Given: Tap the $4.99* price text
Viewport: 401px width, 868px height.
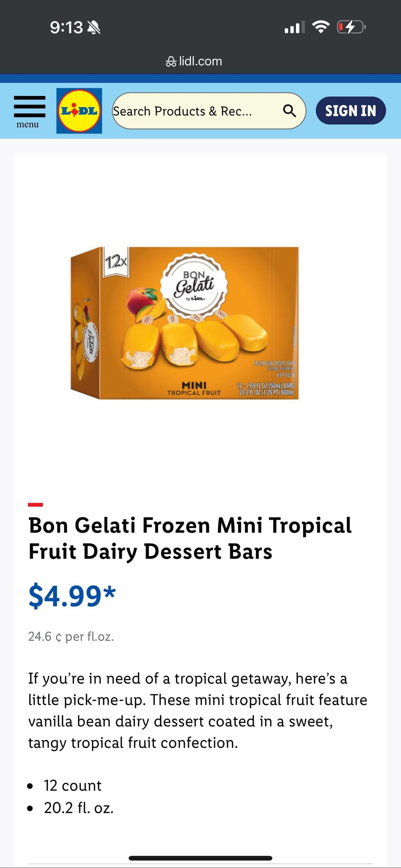Looking at the screenshot, I should tap(72, 596).
